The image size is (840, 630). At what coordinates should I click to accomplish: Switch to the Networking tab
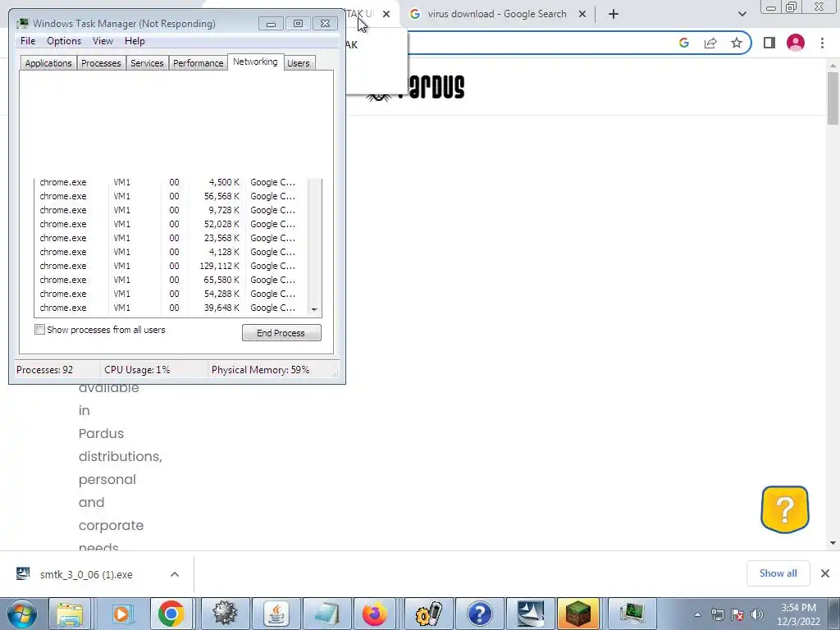tap(255, 62)
